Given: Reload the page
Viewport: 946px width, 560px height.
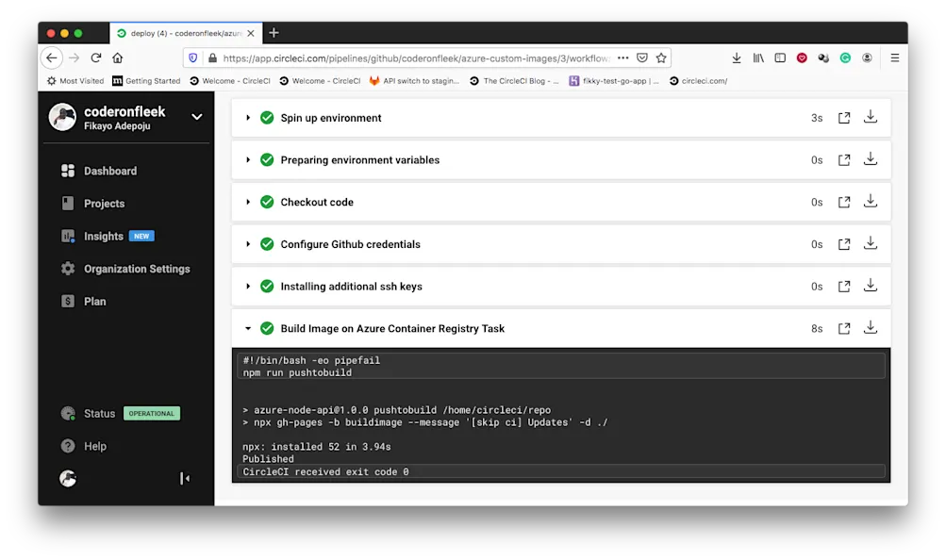Looking at the screenshot, I should [96, 58].
